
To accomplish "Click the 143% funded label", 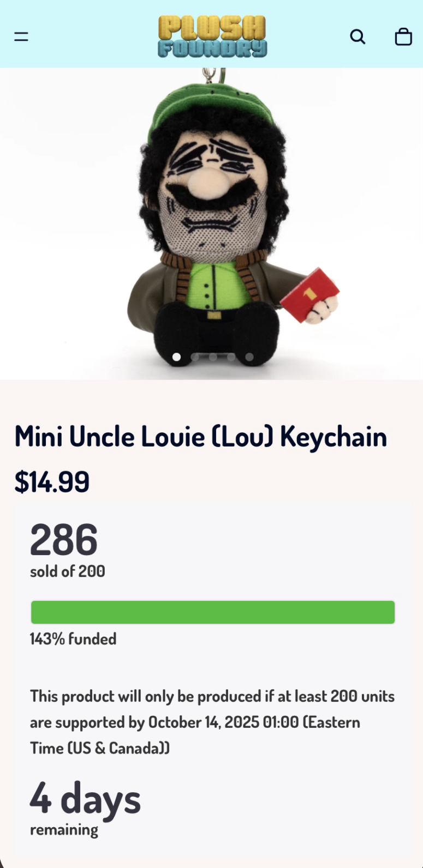I will click(73, 638).
